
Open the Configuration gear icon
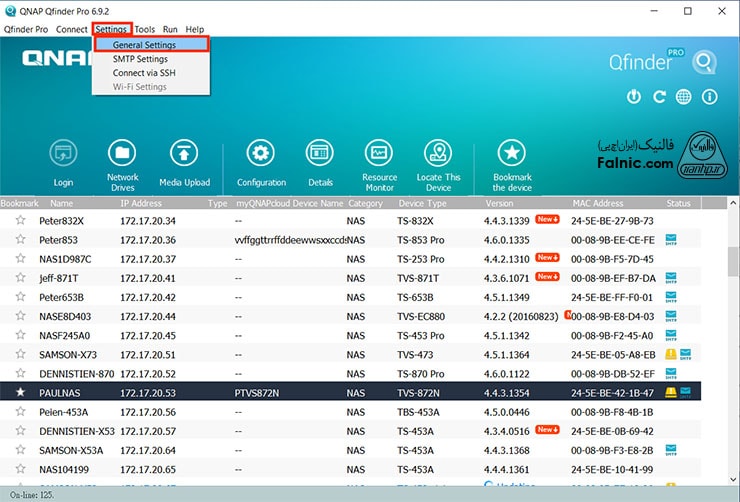tap(261, 154)
